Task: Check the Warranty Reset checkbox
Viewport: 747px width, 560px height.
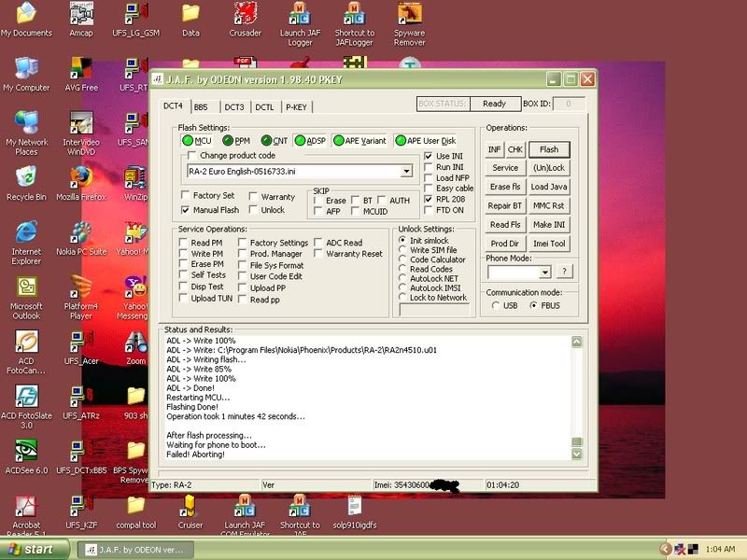Action: tap(318, 254)
